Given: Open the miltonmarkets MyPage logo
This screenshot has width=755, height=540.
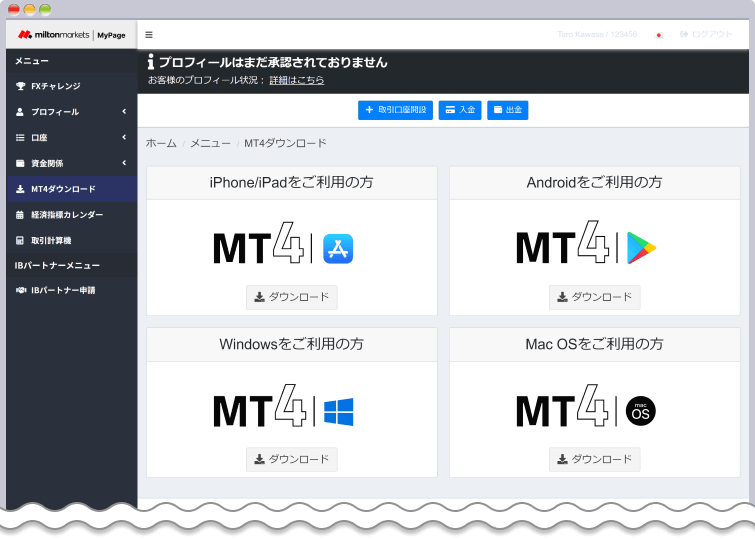Looking at the screenshot, I should [72, 35].
